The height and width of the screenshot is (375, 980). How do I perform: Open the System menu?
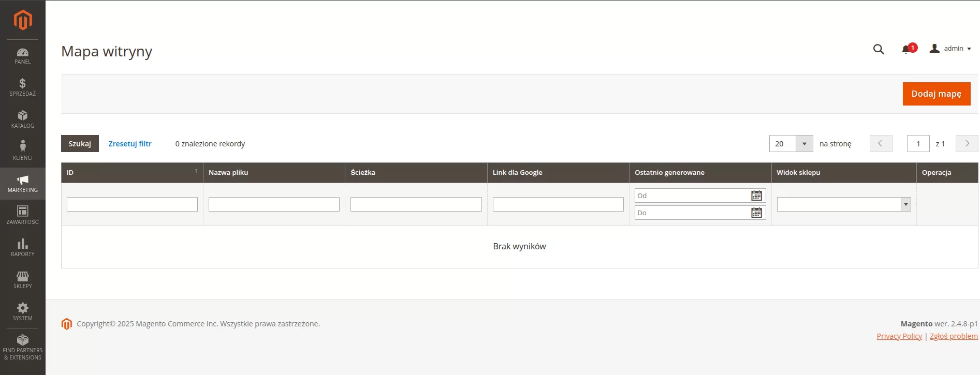23,312
